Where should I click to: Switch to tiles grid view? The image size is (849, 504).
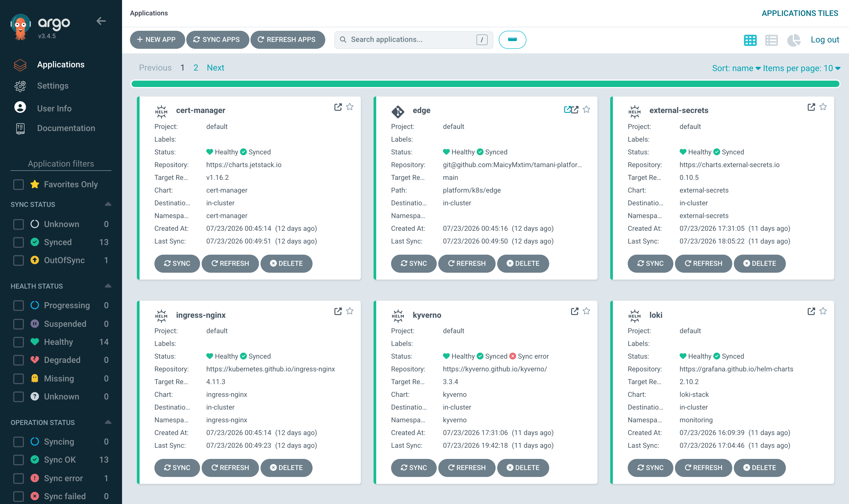click(750, 40)
